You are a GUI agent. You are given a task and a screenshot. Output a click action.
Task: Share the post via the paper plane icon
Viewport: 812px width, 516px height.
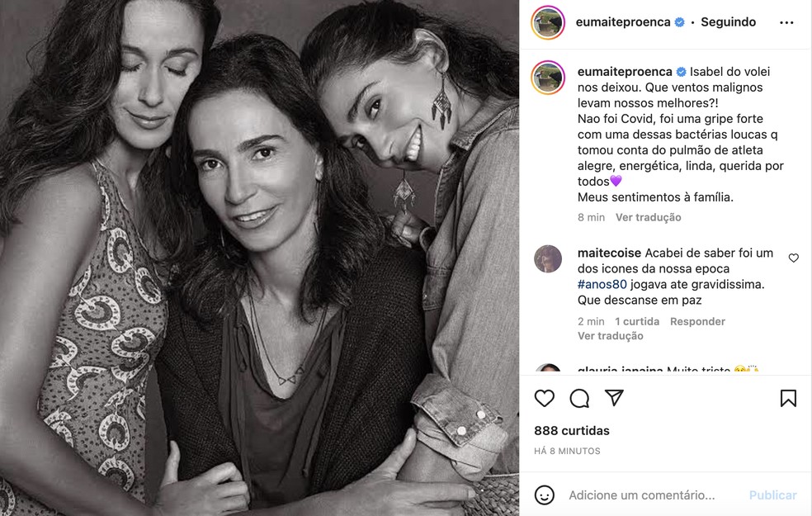pyautogui.click(x=614, y=398)
